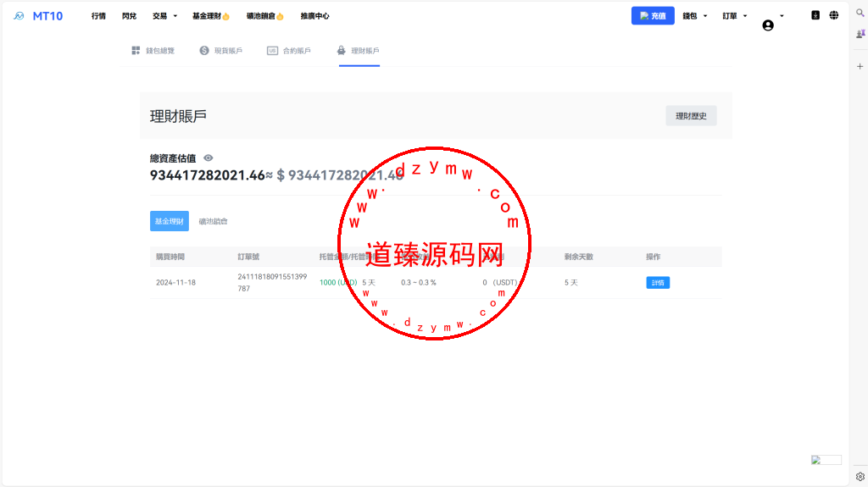
Task: Select the 理財賬戶 tab
Action: pos(359,50)
